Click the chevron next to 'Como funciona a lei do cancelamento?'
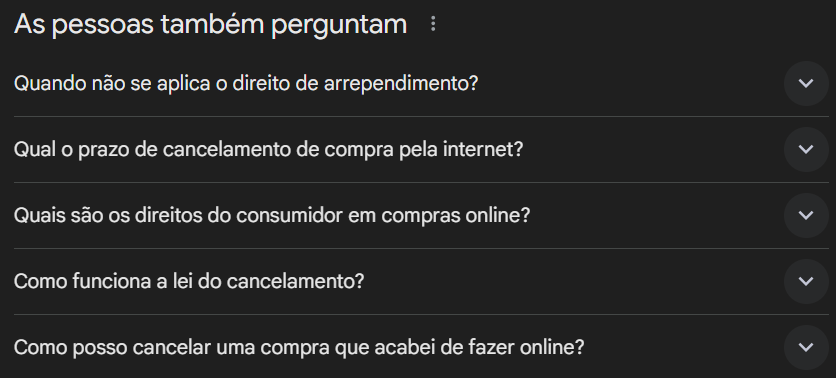 806,282
